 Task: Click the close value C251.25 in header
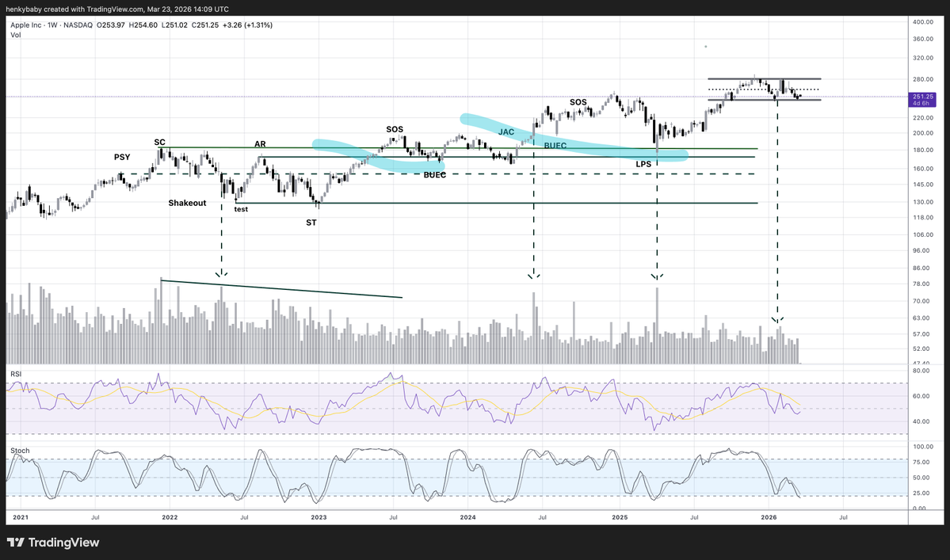pyautogui.click(x=204, y=25)
